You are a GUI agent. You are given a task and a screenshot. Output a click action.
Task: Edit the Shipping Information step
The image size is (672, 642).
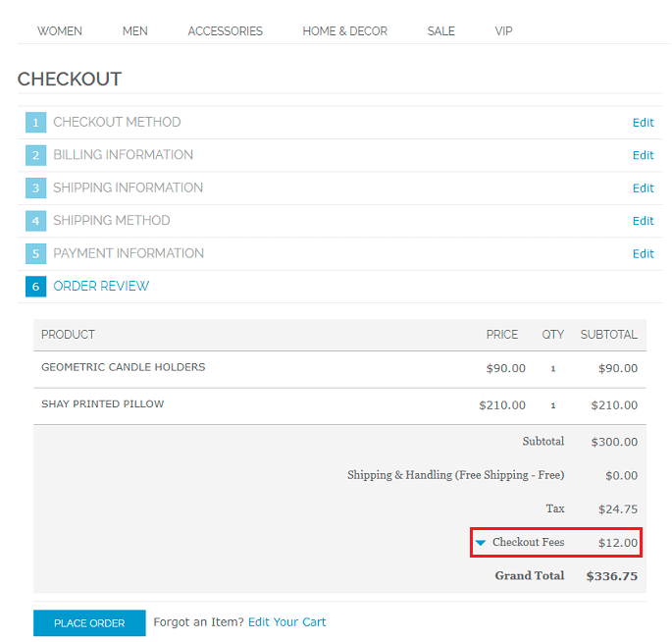(643, 188)
